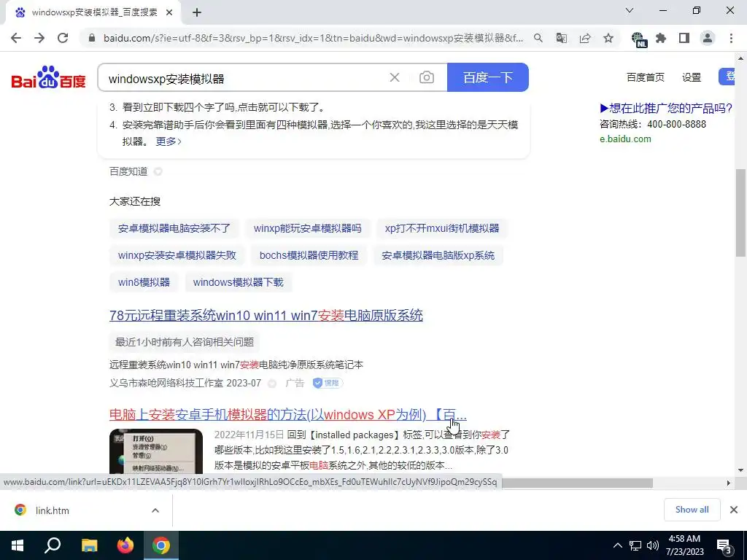Open the volume speaker tray icon
Screen dimensions: 747x560
653,545
